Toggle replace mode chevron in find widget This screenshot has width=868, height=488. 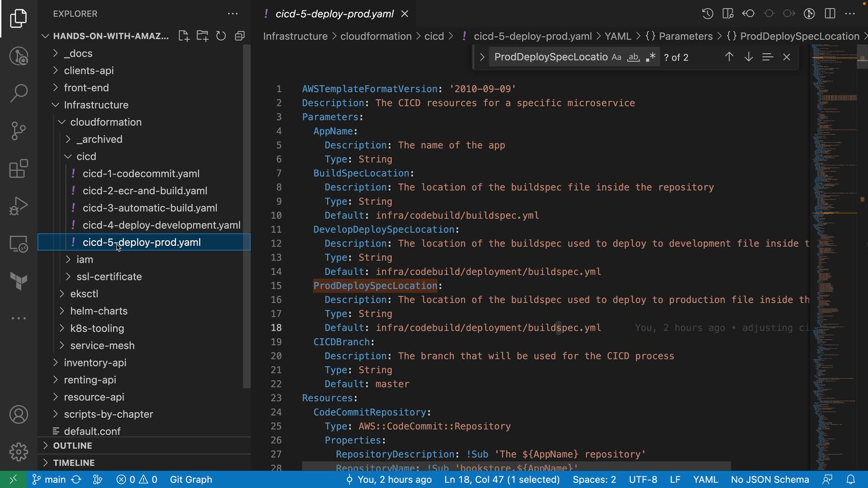point(481,57)
